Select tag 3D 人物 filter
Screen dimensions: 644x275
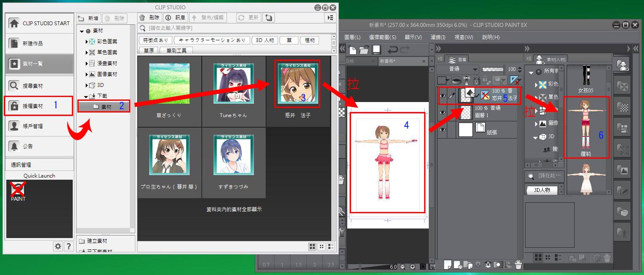click(265, 40)
